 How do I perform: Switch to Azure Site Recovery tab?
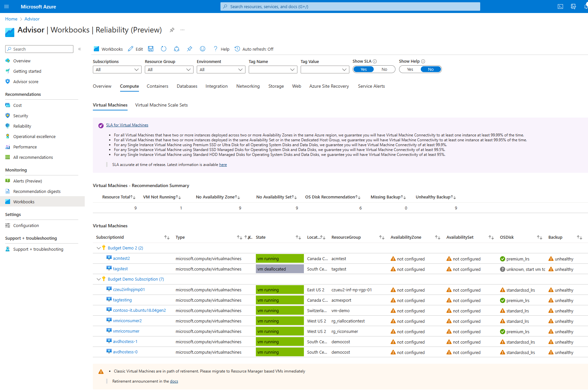point(329,86)
